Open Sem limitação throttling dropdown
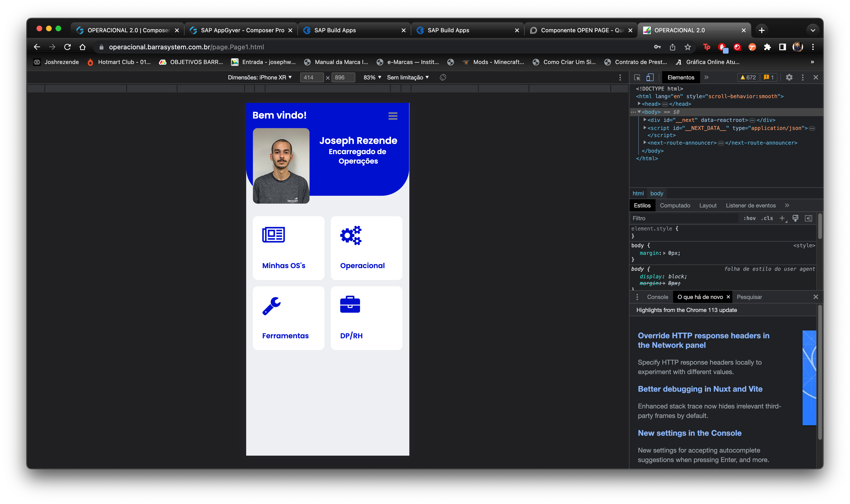 point(408,78)
